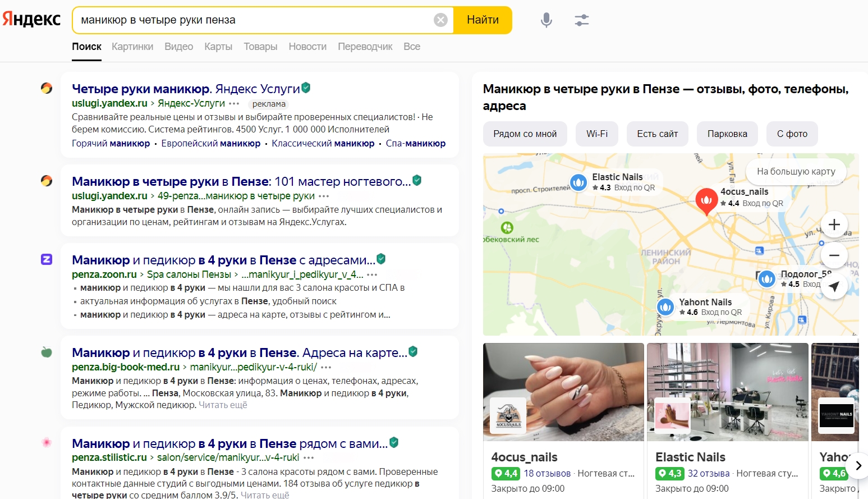868x499 pixels.
Task: Click the geolocation arrow icon on map
Action: tap(835, 286)
